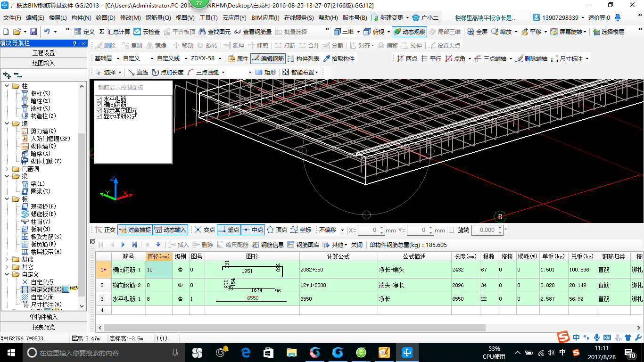The height and width of the screenshot is (362, 644).
Task: Select 点加长度 point plus length tool
Action: tap(167, 72)
